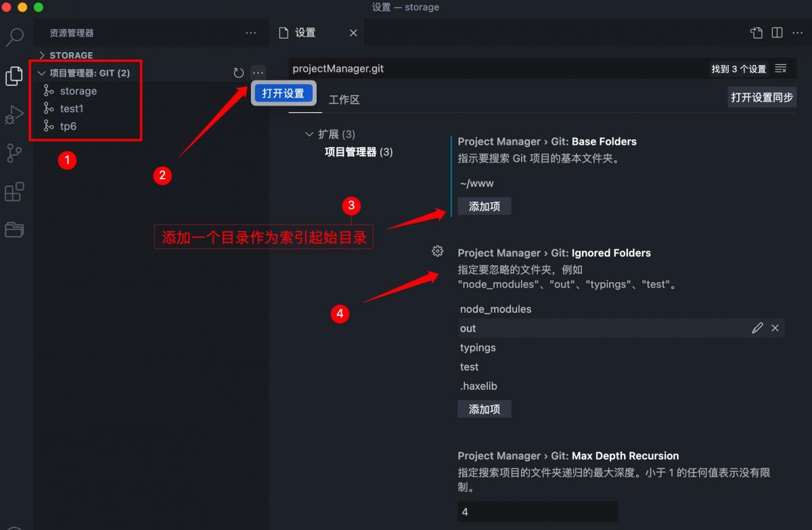The width and height of the screenshot is (812, 530).
Task: Select 打开设置 from the popup menu
Action: tap(284, 93)
